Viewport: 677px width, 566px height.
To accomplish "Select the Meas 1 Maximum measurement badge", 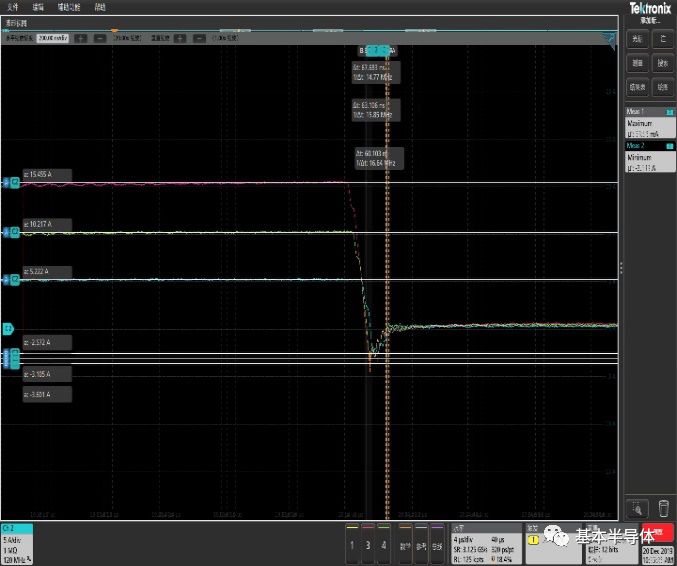I will (x=646, y=123).
